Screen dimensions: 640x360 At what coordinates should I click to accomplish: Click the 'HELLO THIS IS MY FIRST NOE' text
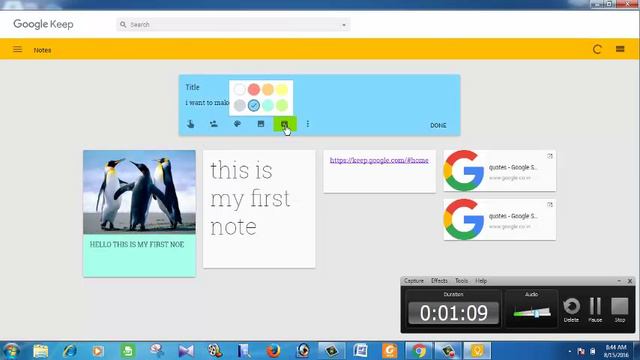137,244
